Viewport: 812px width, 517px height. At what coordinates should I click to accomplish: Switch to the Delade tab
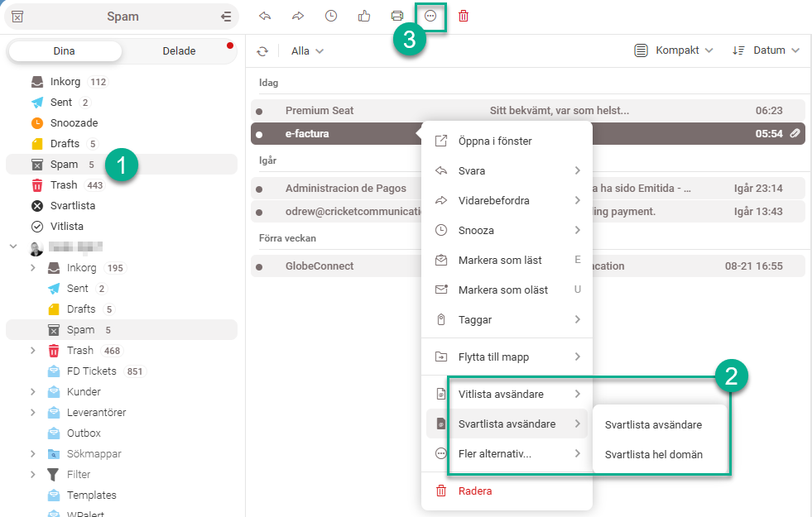coord(179,51)
